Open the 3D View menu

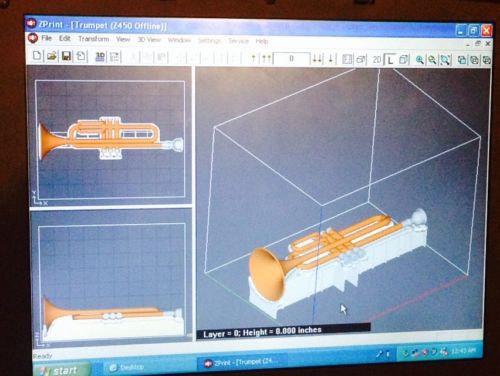[149, 40]
